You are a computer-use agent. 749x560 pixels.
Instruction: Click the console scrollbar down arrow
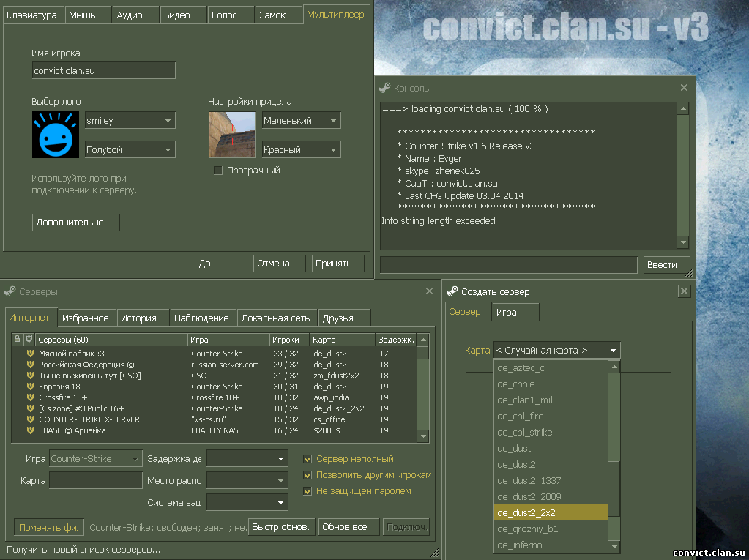[683, 242]
